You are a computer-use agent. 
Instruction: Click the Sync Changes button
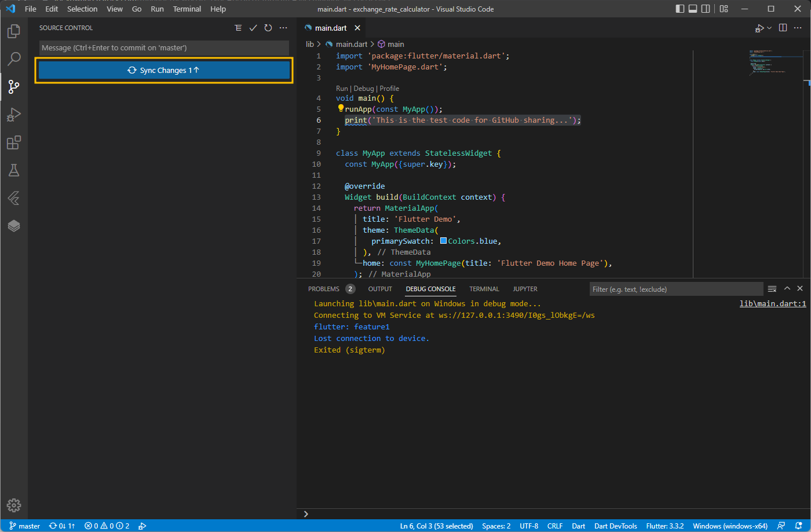pyautogui.click(x=164, y=70)
